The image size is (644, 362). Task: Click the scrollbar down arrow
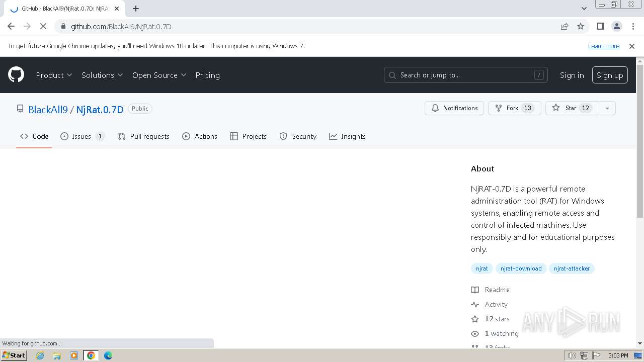pos(640,343)
